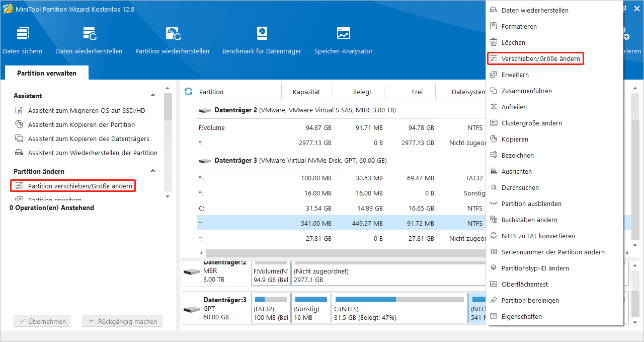Screen dimensions: 644x342
Task: Collapse the Assistent section
Action: 153,96
